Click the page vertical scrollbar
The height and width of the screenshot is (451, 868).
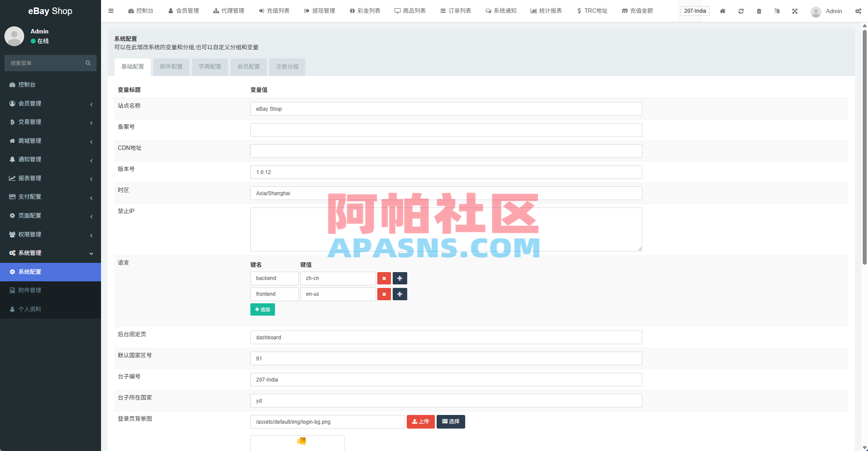[x=864, y=147]
